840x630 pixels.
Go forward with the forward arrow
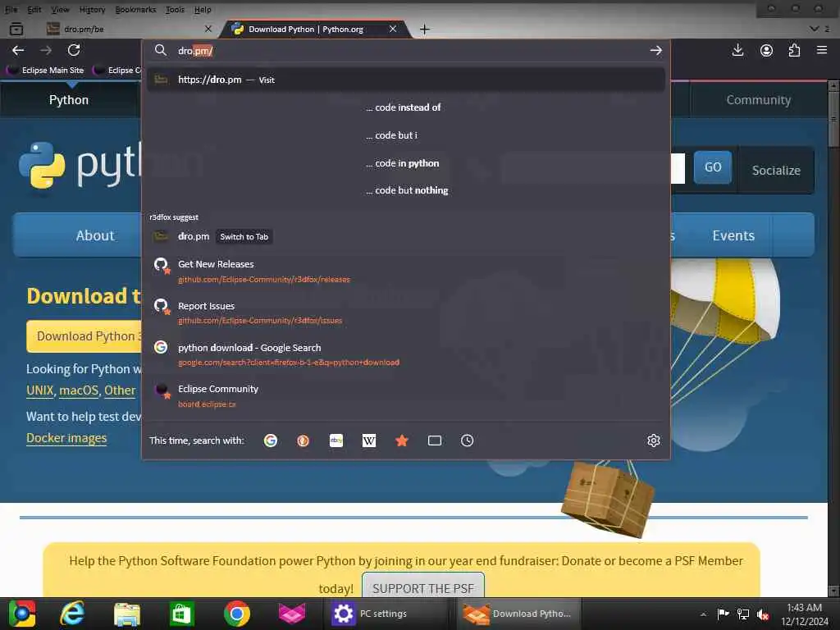46,50
